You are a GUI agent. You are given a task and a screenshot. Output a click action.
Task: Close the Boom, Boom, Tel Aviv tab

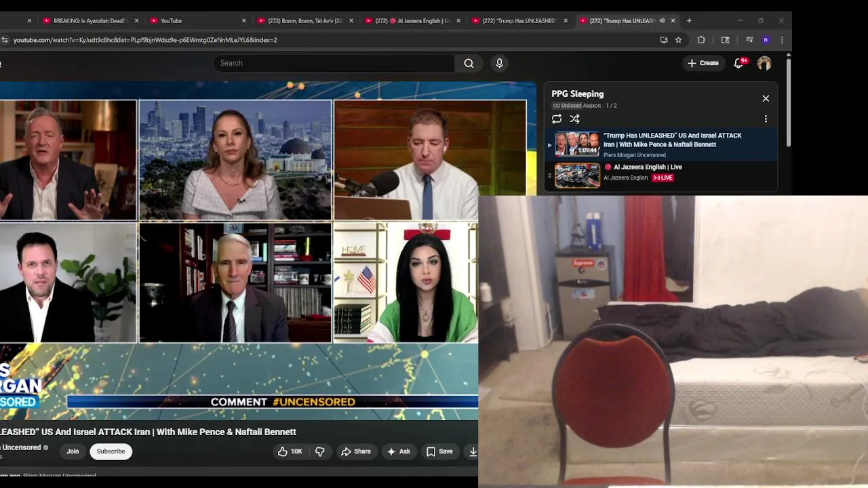point(351,20)
